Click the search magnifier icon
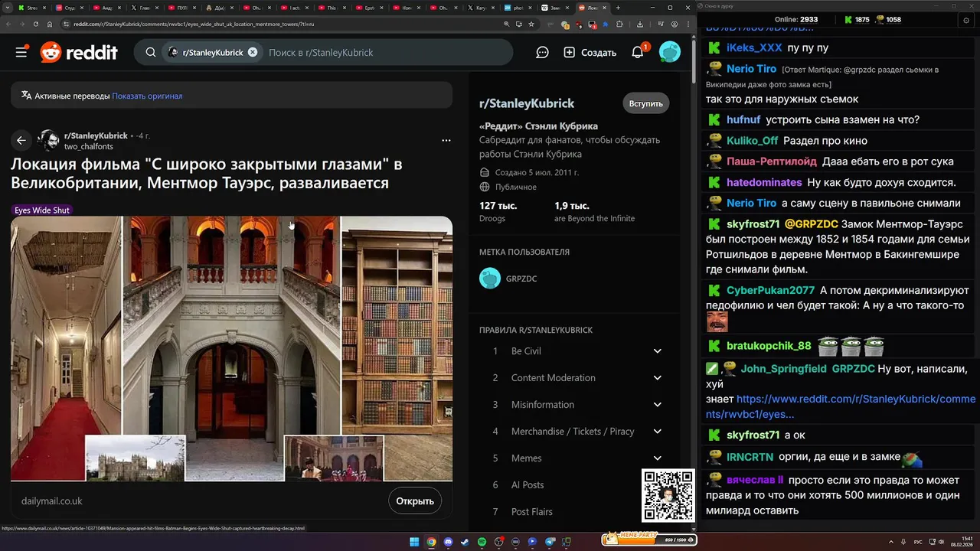Viewport: 980px width, 551px height. [x=151, y=52]
